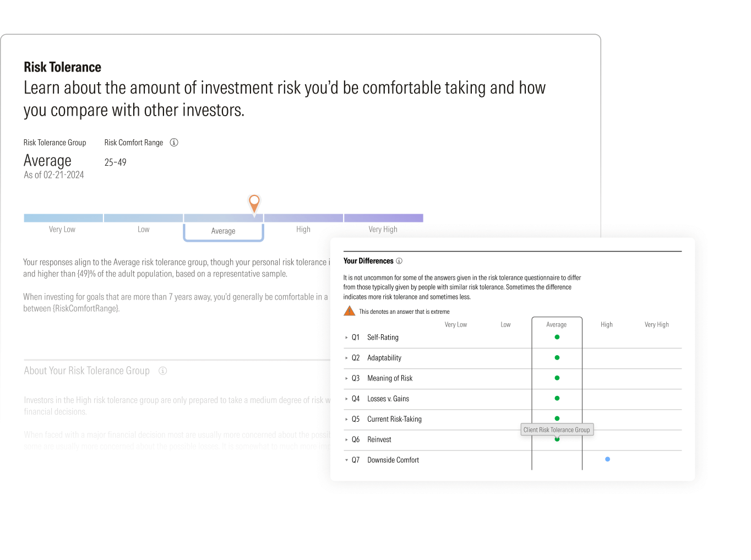Click the Risk Comfort Range info icon
Viewport: 751px width, 560px height.
[174, 143]
